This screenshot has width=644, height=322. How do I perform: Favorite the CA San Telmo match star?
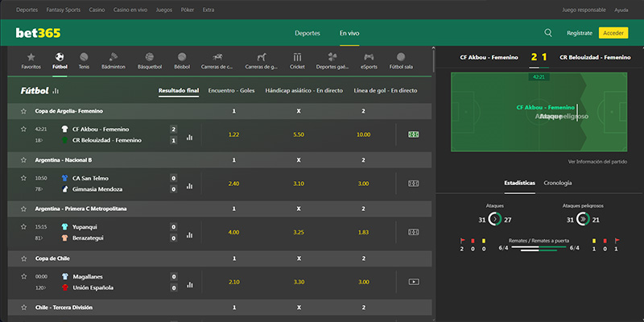tap(23, 178)
